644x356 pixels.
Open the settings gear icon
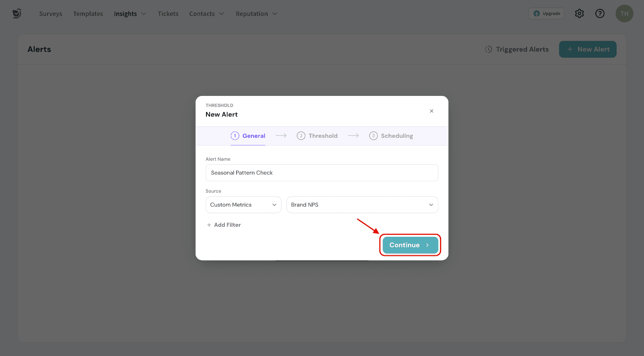(x=579, y=14)
